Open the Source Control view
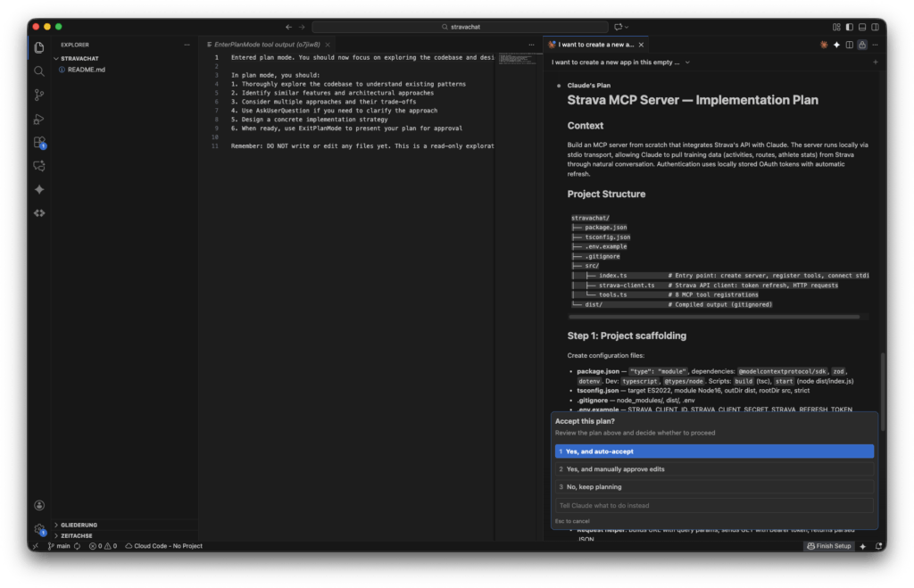 pyautogui.click(x=39, y=95)
